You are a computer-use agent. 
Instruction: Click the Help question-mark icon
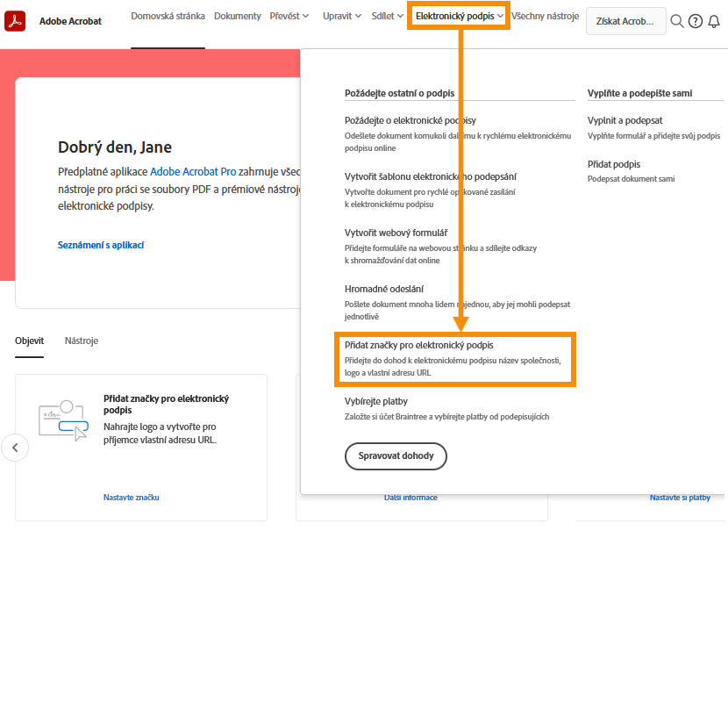pos(696,20)
